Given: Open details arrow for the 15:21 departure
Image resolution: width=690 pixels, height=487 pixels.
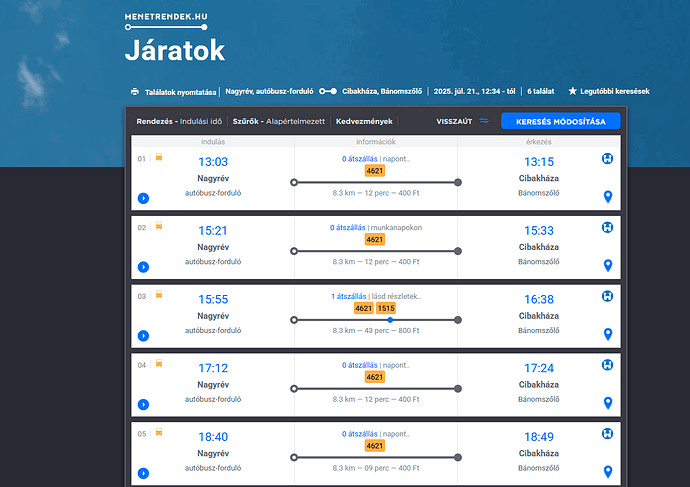Looking at the screenshot, I should (143, 267).
